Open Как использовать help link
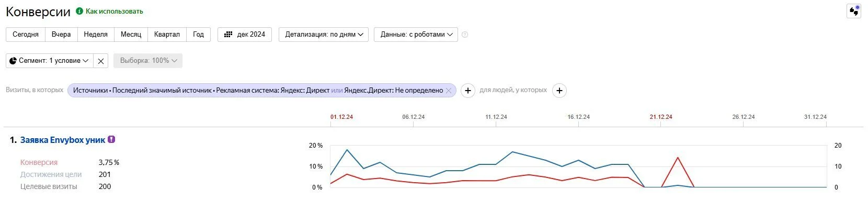This screenshot has height=200, width=868. pos(115,11)
